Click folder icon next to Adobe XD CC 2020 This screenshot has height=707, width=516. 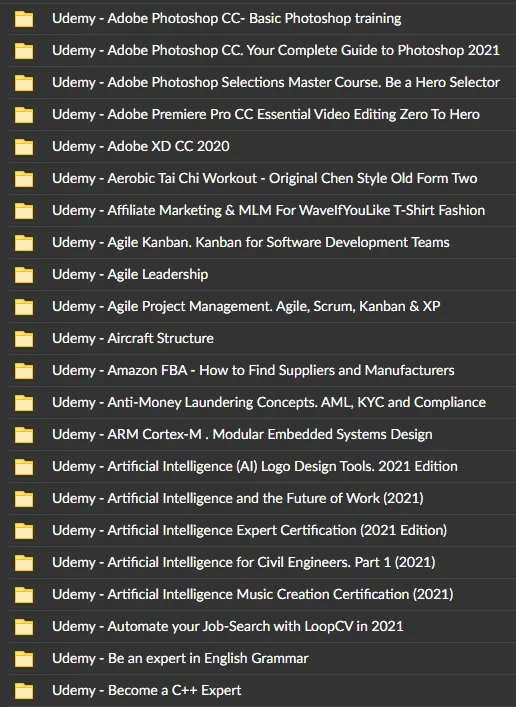pyautogui.click(x=24, y=147)
